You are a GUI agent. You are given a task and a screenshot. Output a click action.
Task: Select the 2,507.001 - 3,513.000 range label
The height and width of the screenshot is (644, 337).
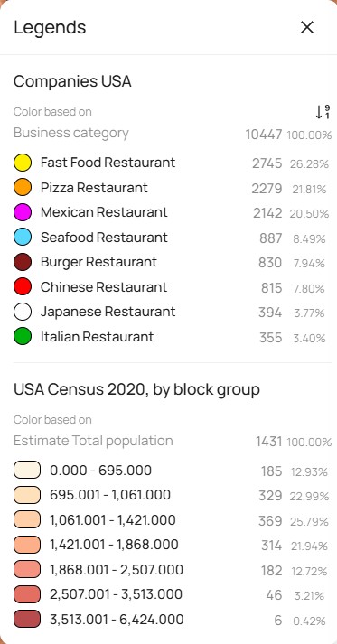(117, 594)
